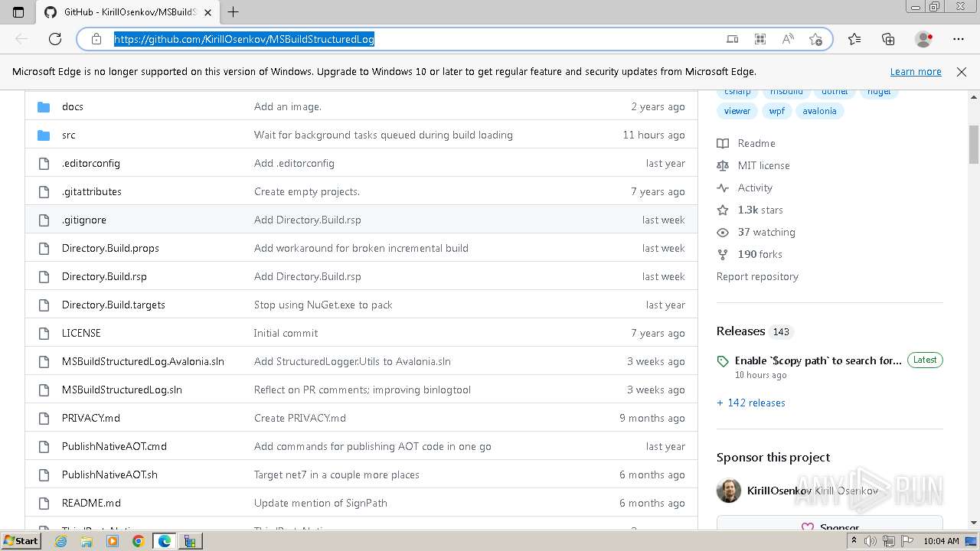Open Chrome from taskbar
980x551 pixels.
139,541
